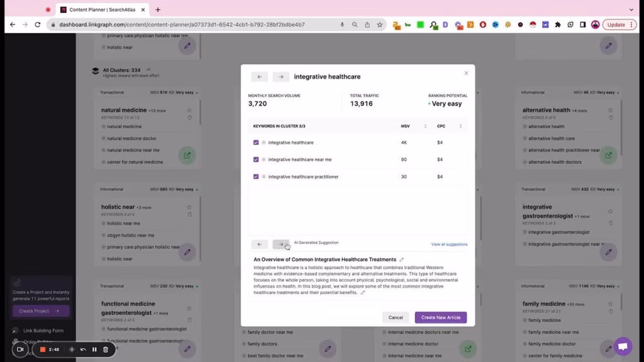Open a new browser tab
The height and width of the screenshot is (362, 644).
[158, 9]
